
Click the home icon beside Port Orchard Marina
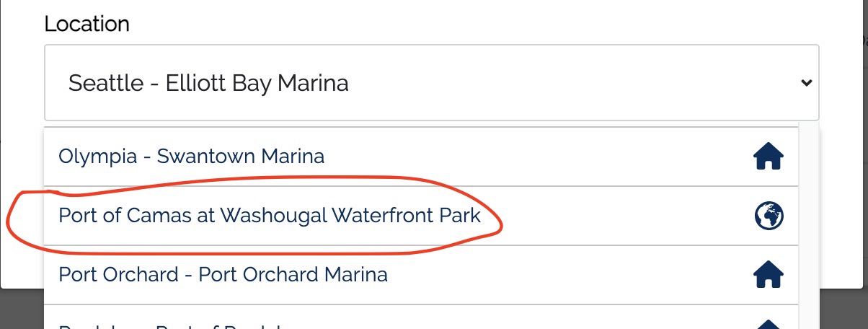click(x=768, y=275)
